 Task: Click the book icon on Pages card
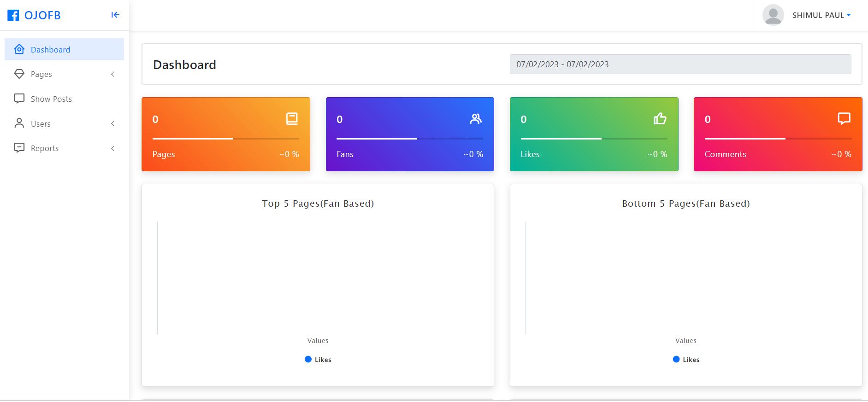coord(292,119)
